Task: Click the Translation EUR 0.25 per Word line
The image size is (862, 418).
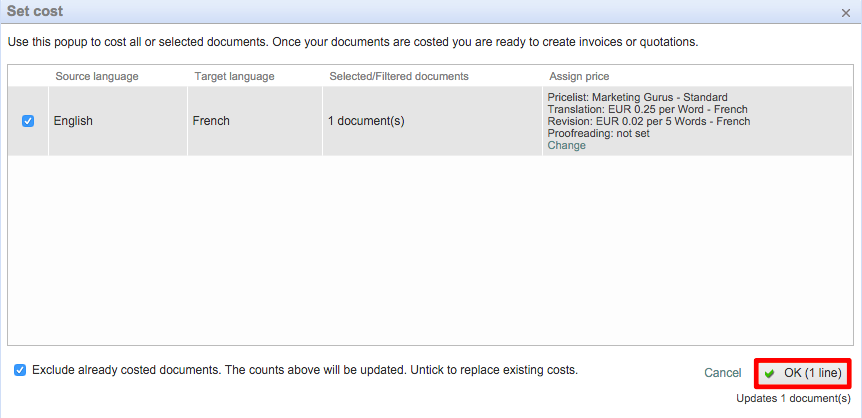Action: pyautogui.click(x=647, y=109)
